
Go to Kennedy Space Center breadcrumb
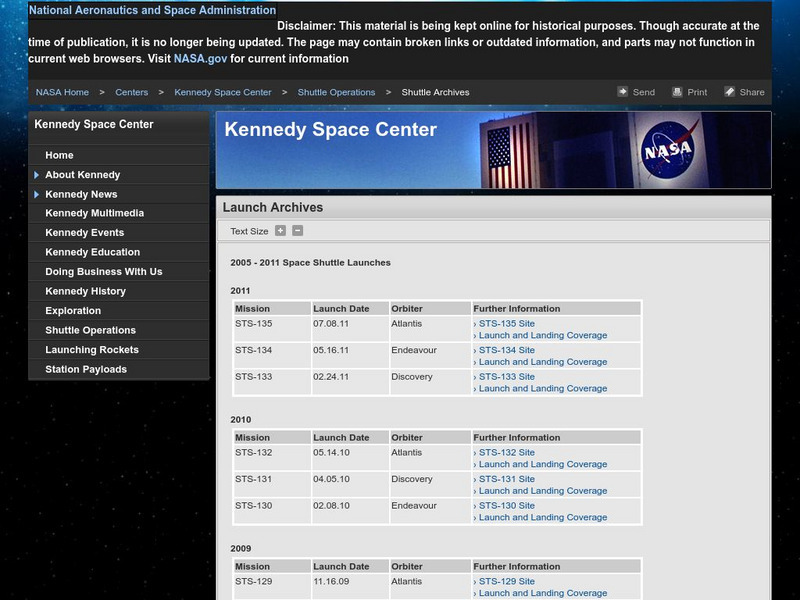pyautogui.click(x=223, y=92)
